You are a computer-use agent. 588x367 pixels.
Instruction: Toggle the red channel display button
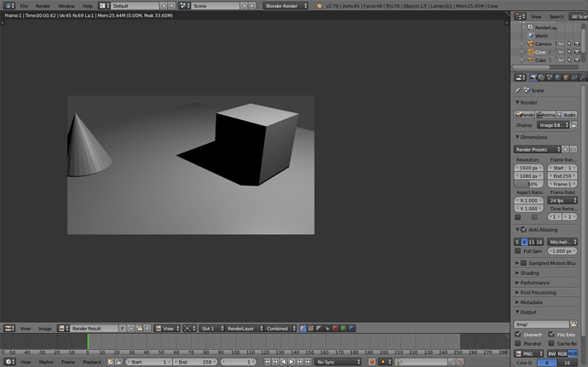(x=335, y=329)
